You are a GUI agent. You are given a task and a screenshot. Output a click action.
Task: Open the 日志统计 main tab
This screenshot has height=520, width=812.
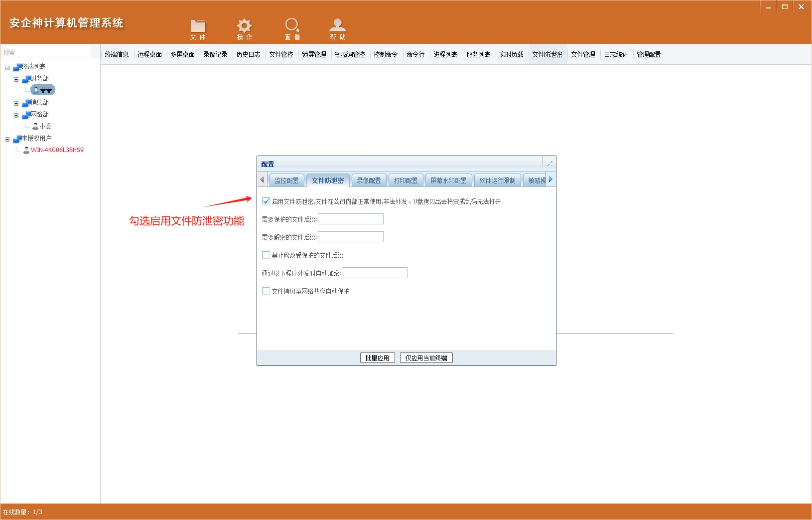[x=616, y=54]
